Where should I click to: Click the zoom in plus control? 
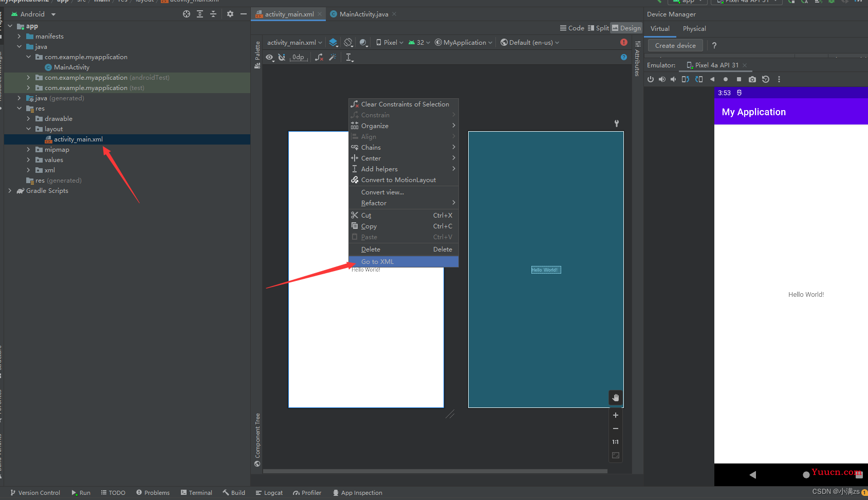tap(616, 415)
